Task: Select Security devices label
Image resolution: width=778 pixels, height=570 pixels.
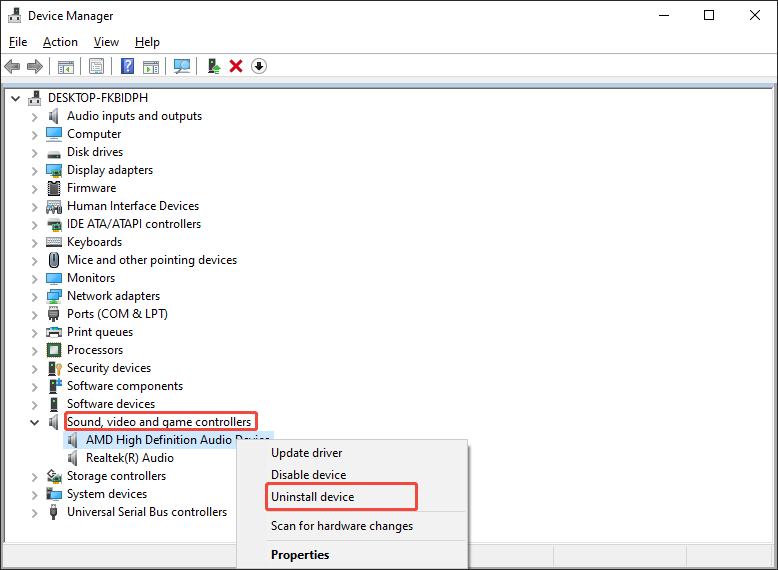Action: (x=109, y=368)
